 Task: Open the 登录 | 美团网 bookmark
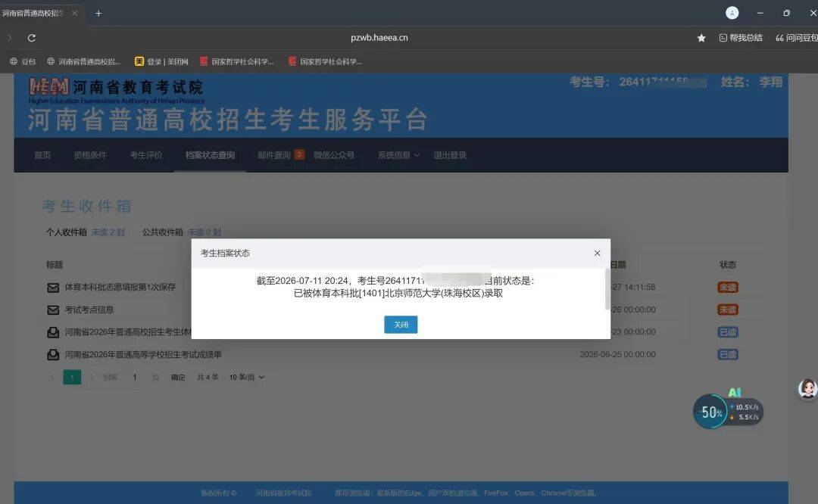click(162, 61)
